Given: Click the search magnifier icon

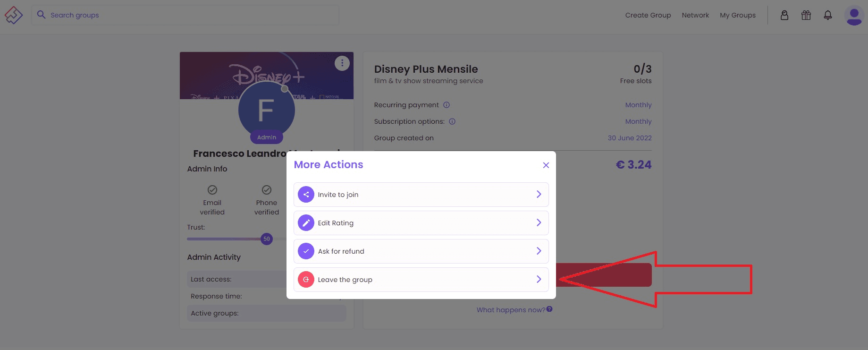Looking at the screenshot, I should (x=42, y=15).
